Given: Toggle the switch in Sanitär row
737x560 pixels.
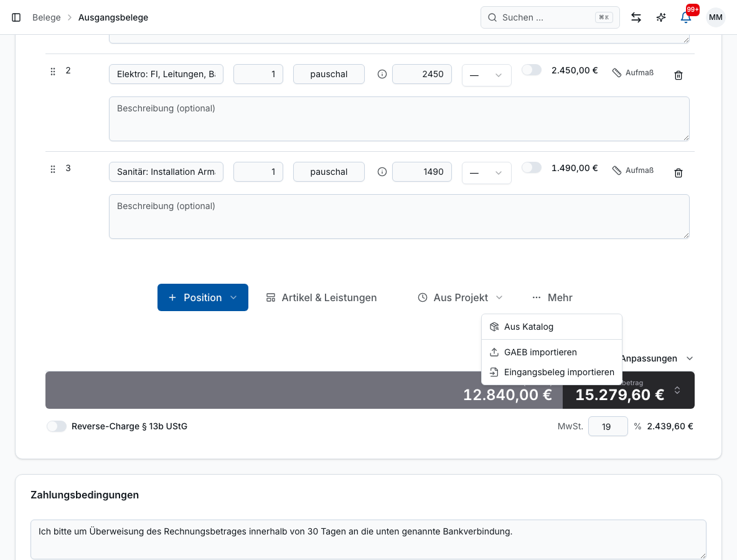Looking at the screenshot, I should 532,168.
